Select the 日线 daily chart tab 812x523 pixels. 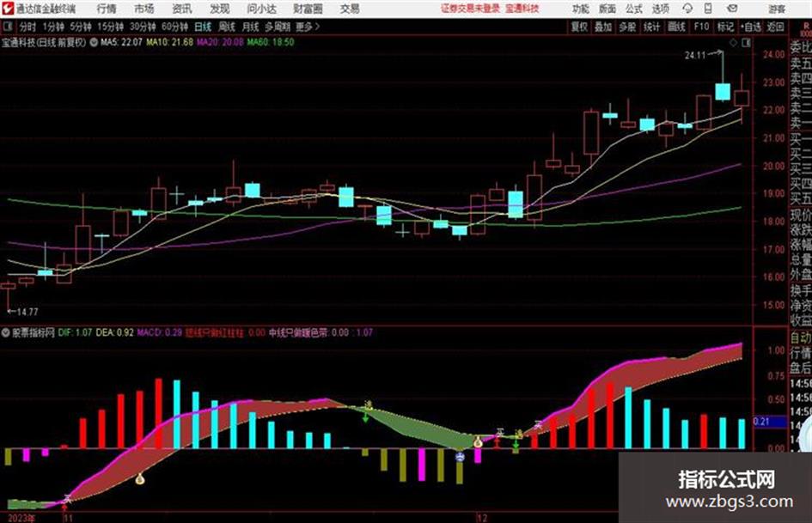pyautogui.click(x=203, y=27)
